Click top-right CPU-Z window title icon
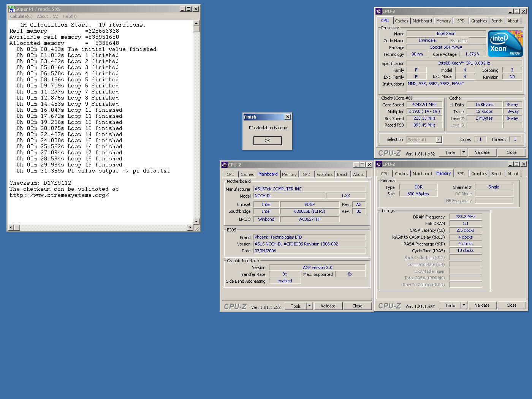This screenshot has width=532, height=399. click(378, 11)
